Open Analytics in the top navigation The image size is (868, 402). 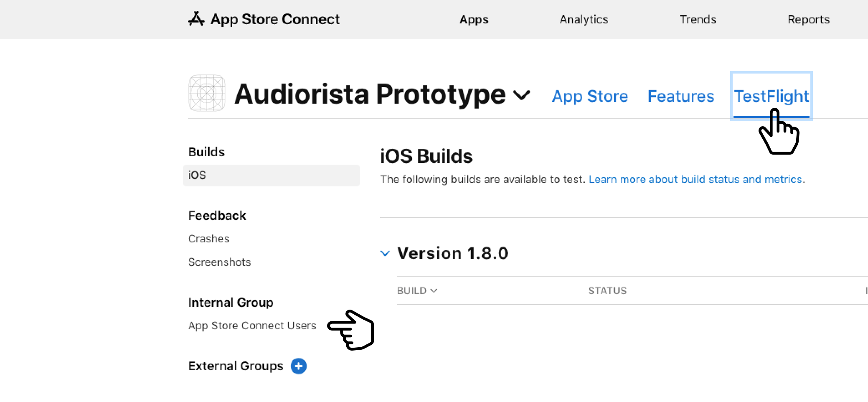(584, 19)
